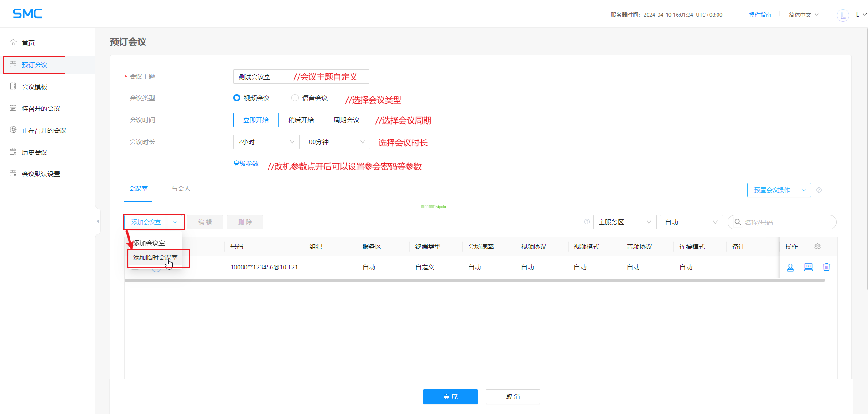Click the person icon in the operations column
This screenshot has height=414, width=868.
coord(790,268)
